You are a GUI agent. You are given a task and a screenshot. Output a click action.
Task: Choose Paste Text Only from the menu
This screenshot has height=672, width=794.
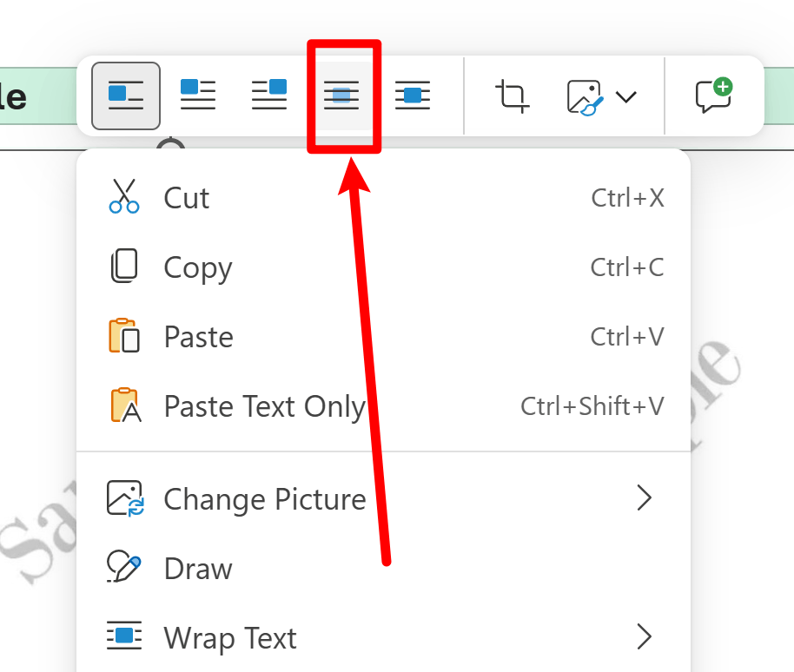(264, 406)
